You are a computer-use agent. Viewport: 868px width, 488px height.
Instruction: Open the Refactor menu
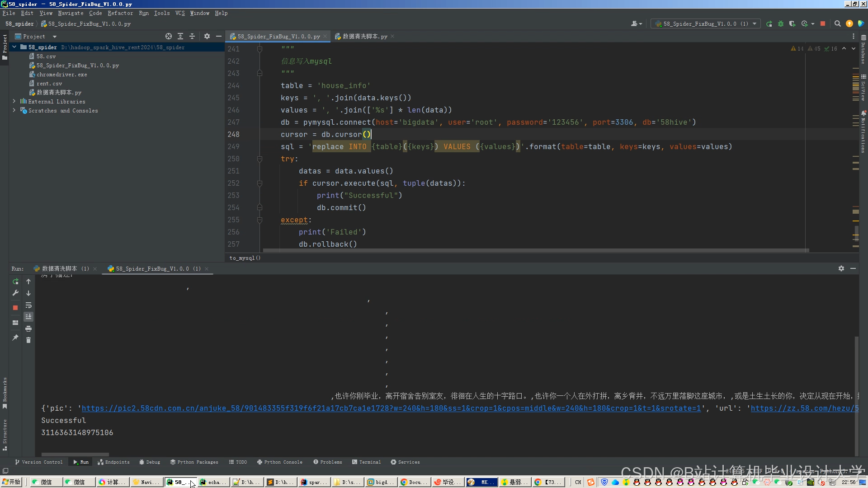120,13
